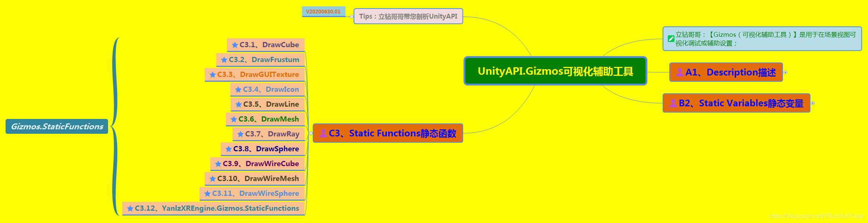The height and width of the screenshot is (223, 868).
Task: Click the person icon on C3 Static Functions node
Action: (323, 133)
